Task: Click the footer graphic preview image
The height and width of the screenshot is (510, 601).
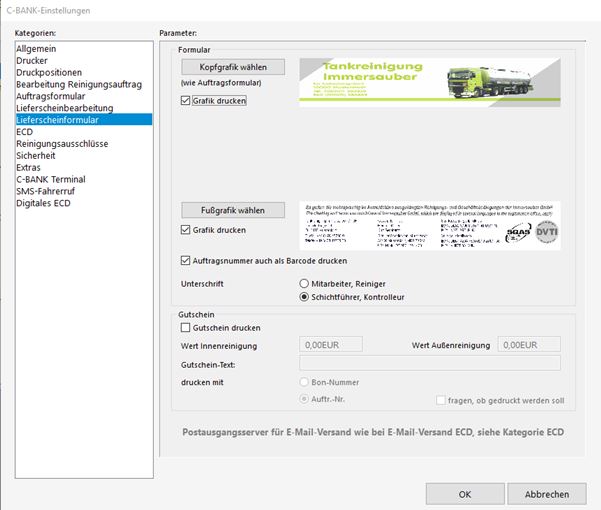Action: [429, 225]
